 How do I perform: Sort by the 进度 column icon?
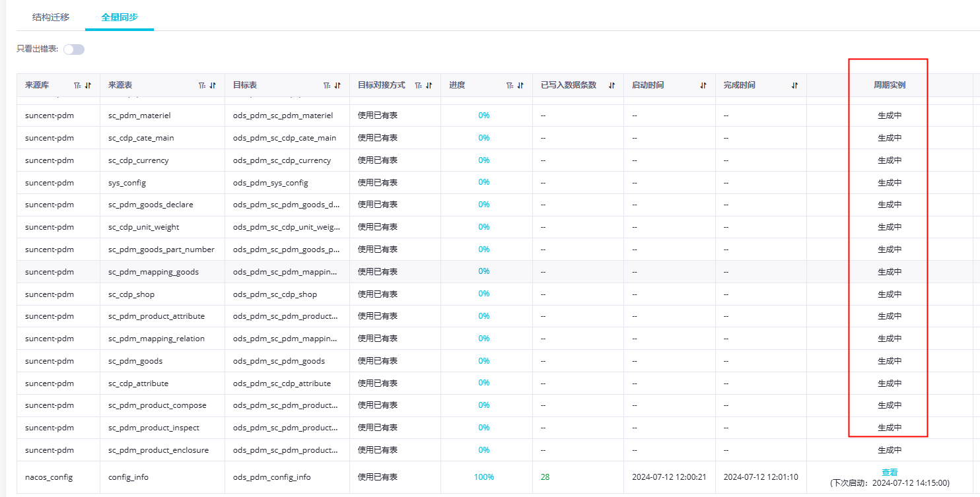click(x=520, y=85)
